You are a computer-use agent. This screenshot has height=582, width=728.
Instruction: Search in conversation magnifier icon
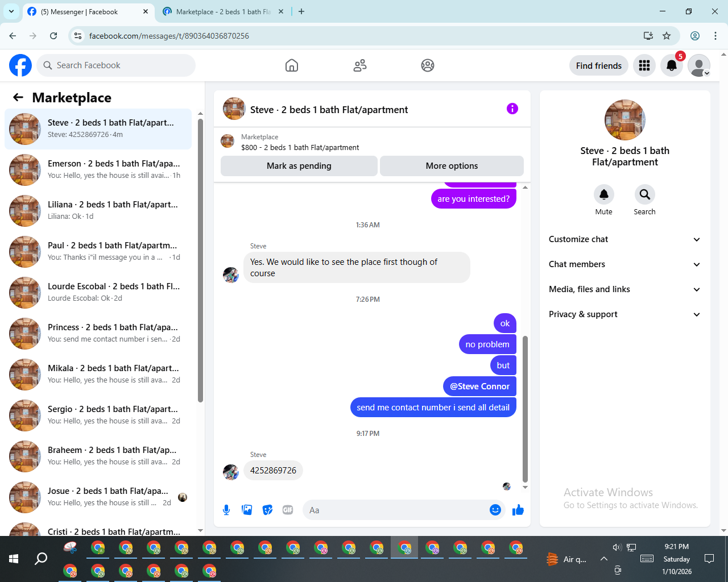click(x=644, y=194)
